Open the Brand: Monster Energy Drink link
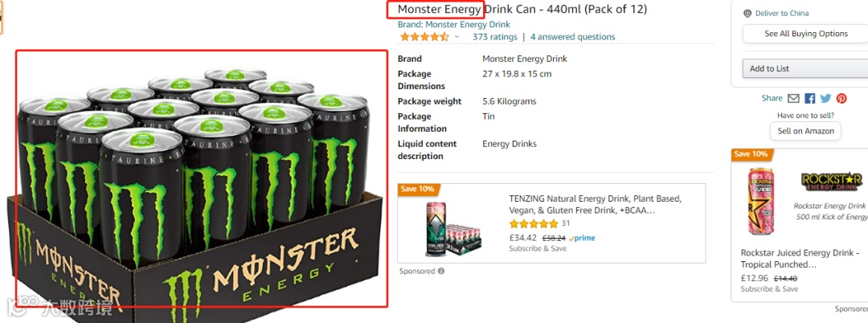The height and width of the screenshot is (323, 868). tap(454, 24)
